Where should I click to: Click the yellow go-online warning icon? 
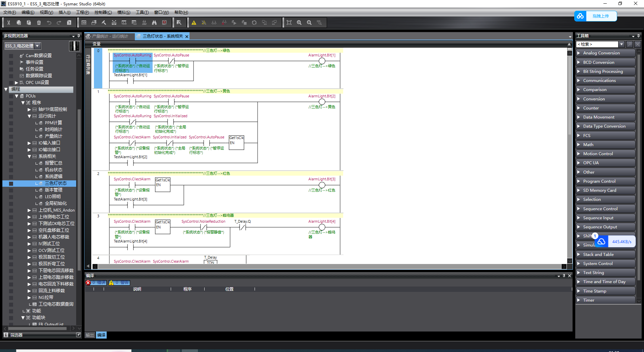tap(194, 23)
